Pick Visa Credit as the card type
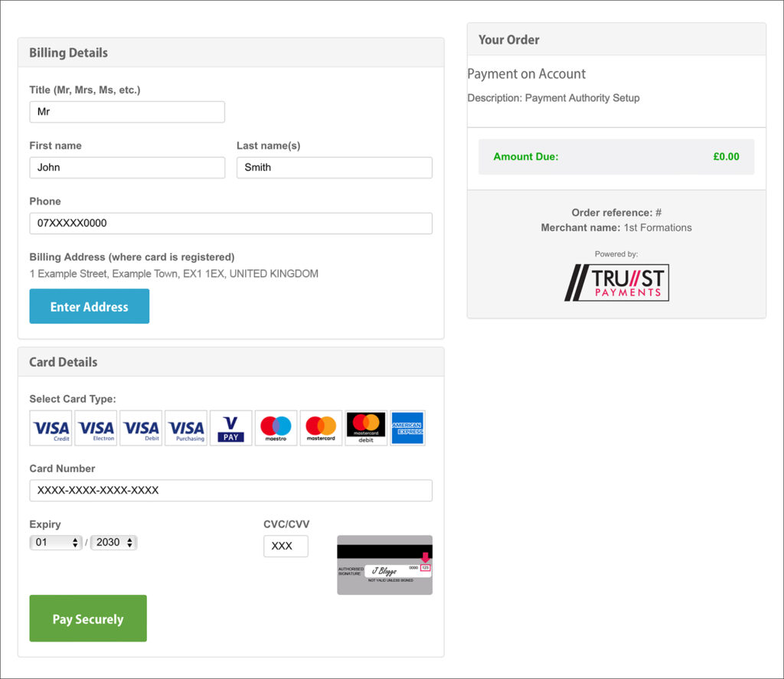 (x=51, y=428)
